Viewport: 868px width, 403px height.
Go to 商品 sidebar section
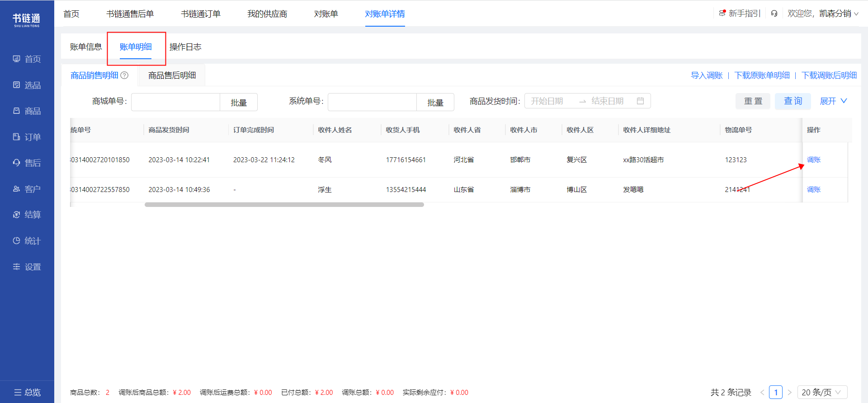click(x=27, y=111)
